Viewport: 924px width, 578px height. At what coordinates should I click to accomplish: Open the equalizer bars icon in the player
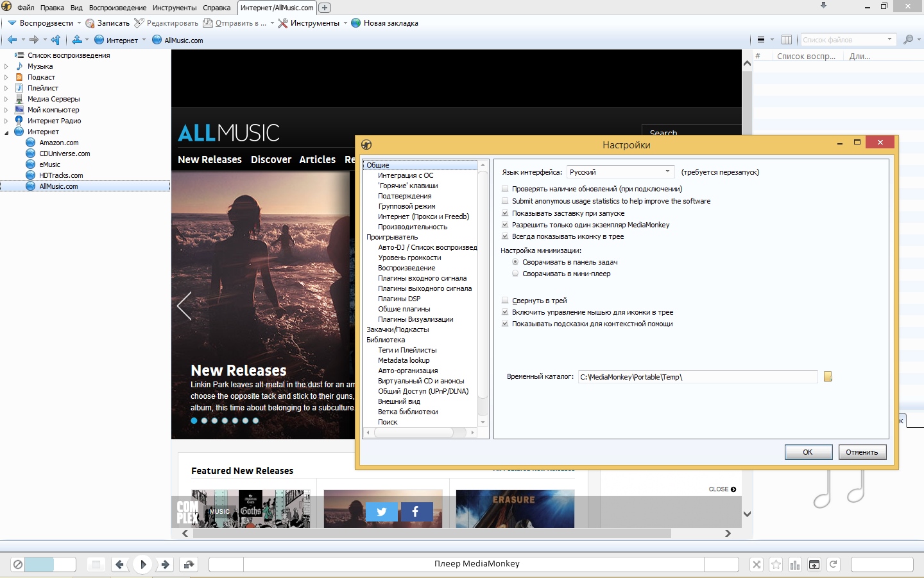click(x=795, y=565)
